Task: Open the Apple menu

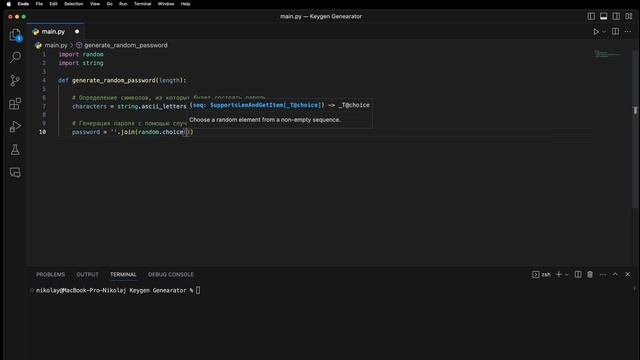Action: coord(9,4)
